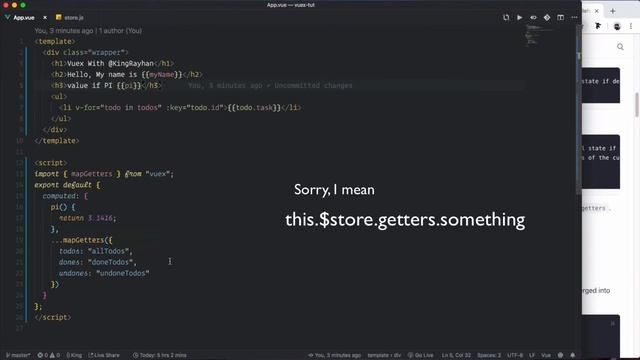Close the browser tab
The height and width of the screenshot is (360, 640).
click(597, 11)
